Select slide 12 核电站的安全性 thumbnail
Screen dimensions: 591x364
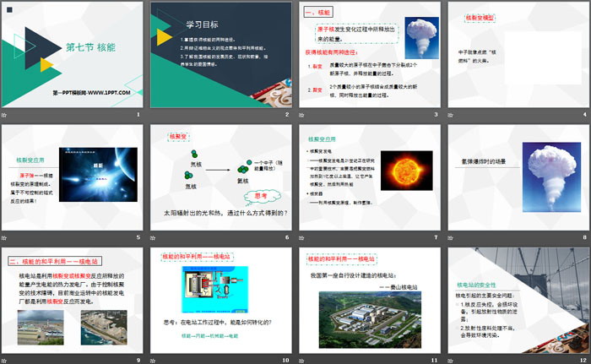click(x=518, y=301)
